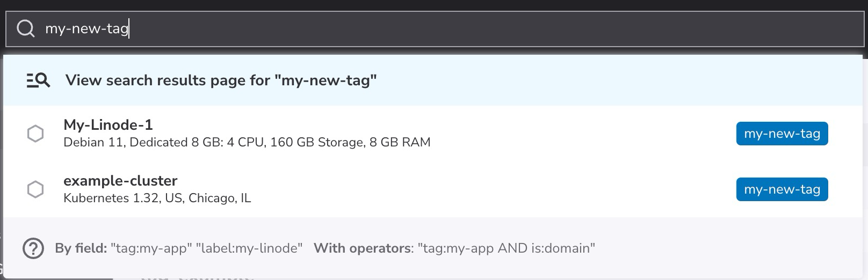Click the question mark help icon
The image size is (868, 280).
pos(33,248)
